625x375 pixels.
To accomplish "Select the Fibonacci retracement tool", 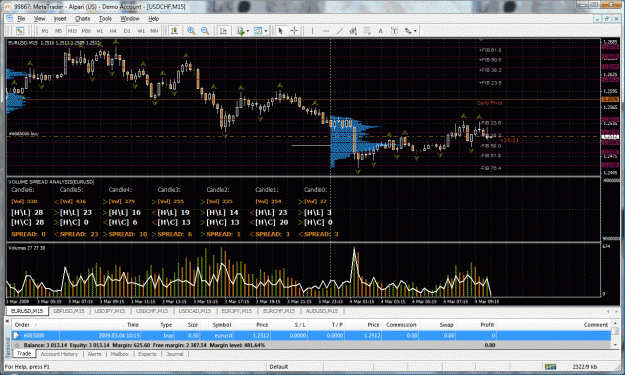I will coord(367,31).
